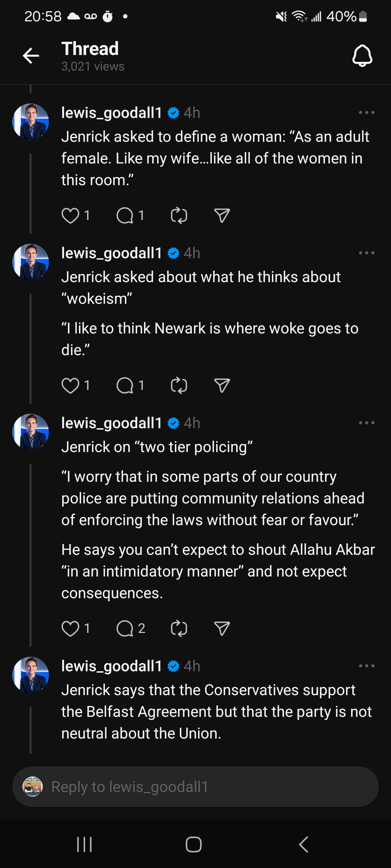The width and height of the screenshot is (391, 868).
Task: Repost the wokeism post
Action: pos(178,385)
